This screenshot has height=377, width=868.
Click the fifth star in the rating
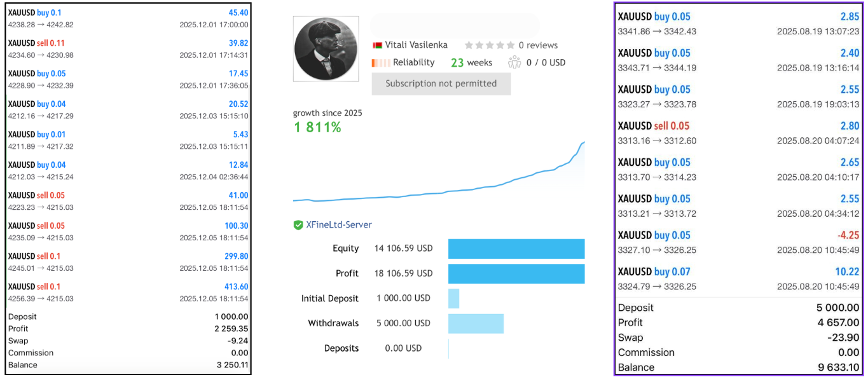point(510,45)
